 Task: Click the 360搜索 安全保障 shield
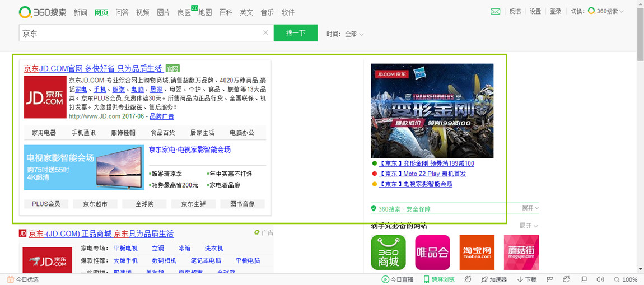click(x=374, y=209)
